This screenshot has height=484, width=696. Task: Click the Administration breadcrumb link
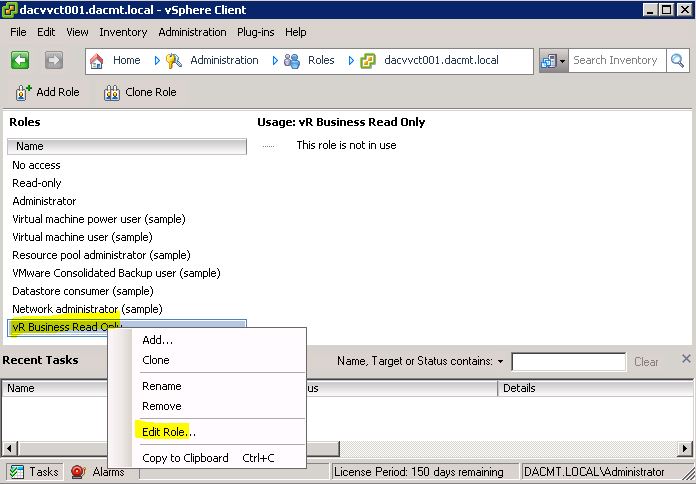[x=224, y=60]
